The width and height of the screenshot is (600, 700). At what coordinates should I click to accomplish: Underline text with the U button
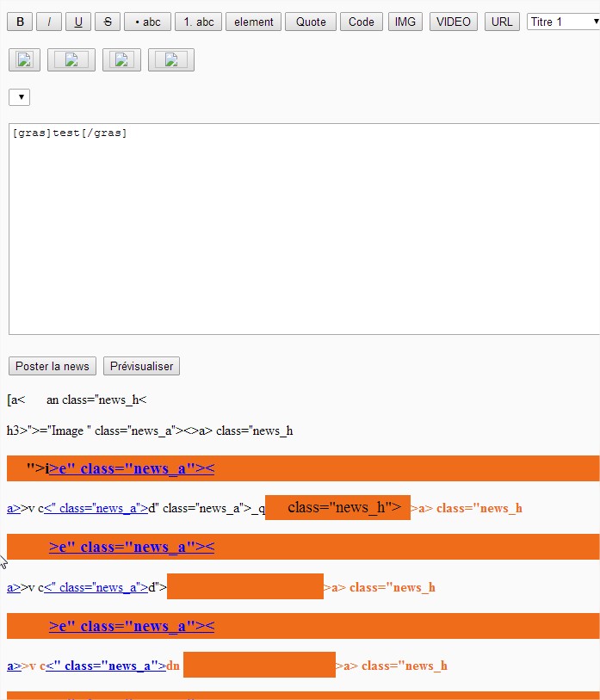coord(78,22)
